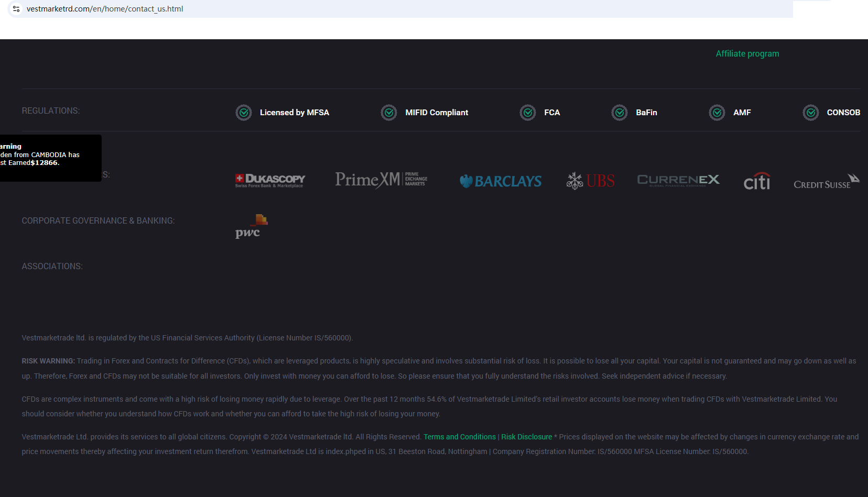Click the "MIFID Compliant" text

coord(437,113)
